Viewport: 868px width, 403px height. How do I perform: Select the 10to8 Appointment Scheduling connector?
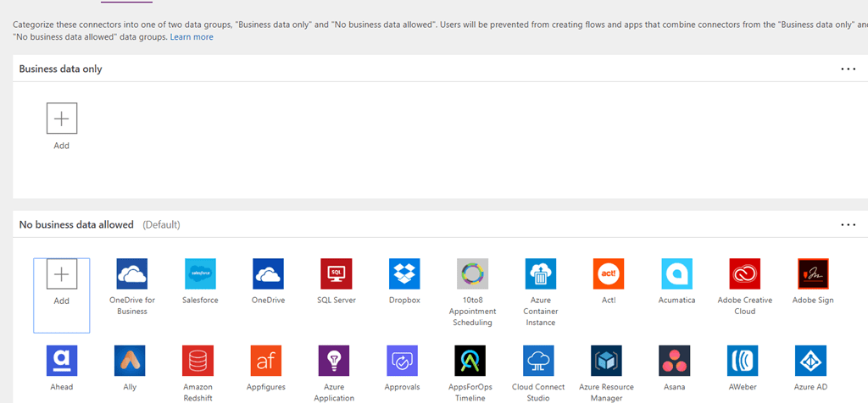click(473, 273)
